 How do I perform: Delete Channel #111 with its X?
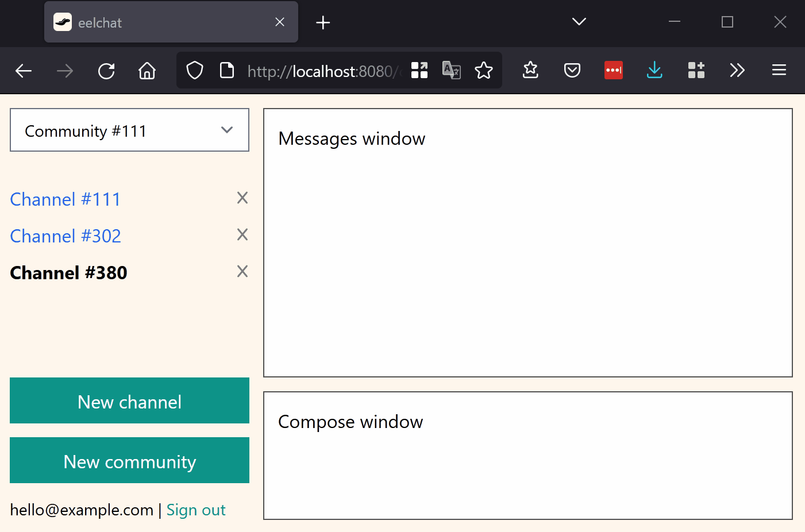(x=242, y=198)
